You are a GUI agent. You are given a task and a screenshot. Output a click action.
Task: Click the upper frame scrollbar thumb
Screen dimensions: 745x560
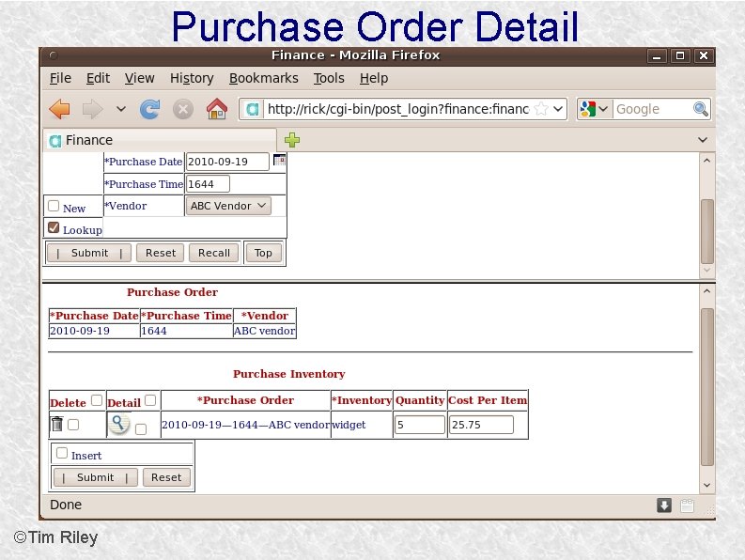[707, 231]
